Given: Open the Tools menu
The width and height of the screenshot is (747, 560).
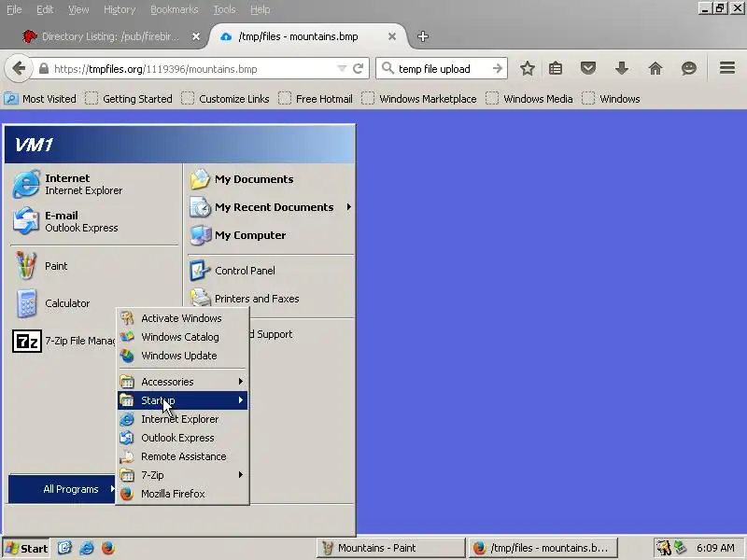Looking at the screenshot, I should pyautogui.click(x=224, y=9).
